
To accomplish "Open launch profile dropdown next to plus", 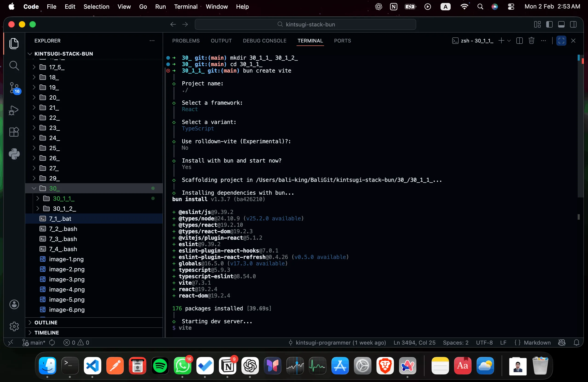I will click(x=509, y=40).
